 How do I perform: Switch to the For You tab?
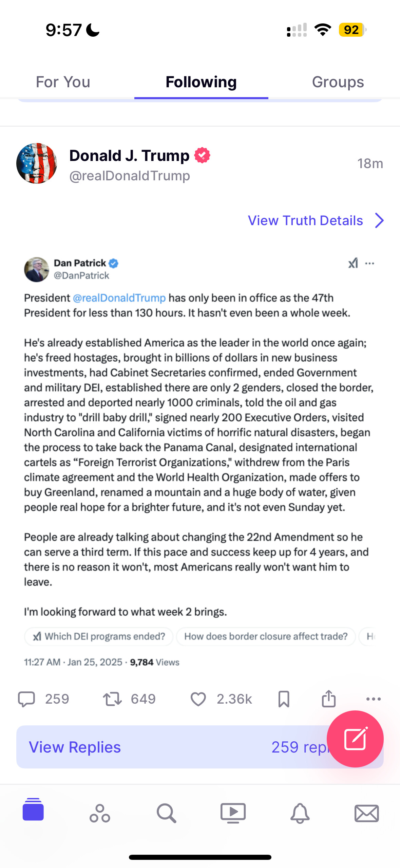click(63, 82)
